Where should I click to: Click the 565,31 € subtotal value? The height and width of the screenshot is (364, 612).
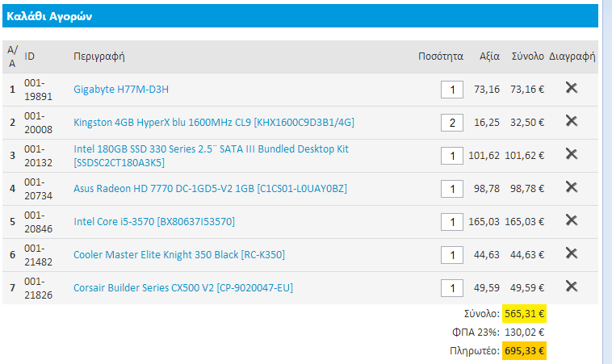[524, 314]
